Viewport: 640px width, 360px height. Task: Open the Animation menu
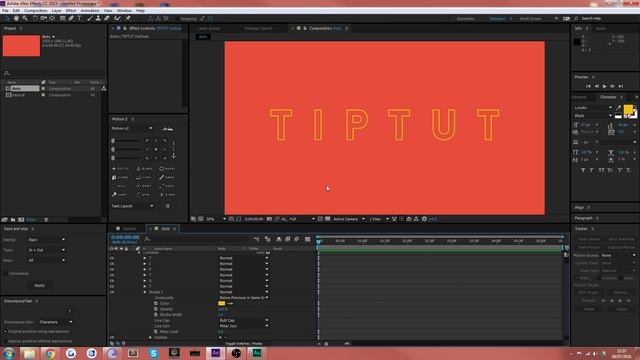[x=90, y=11]
